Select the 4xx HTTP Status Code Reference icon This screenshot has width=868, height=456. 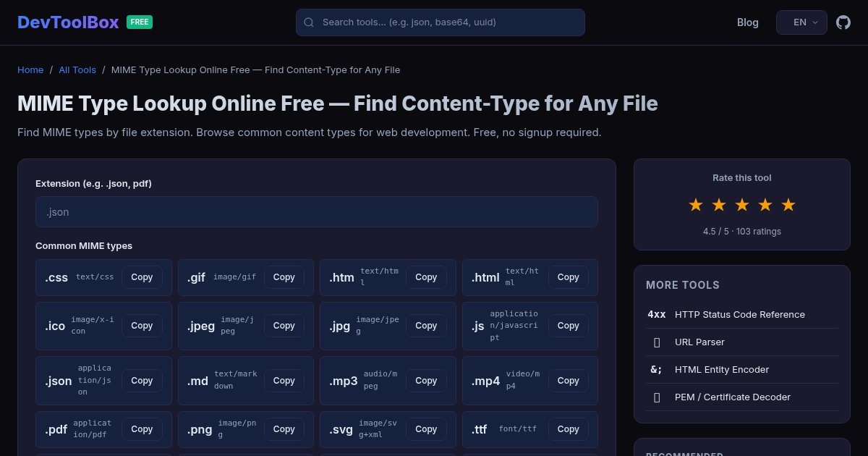point(657,314)
